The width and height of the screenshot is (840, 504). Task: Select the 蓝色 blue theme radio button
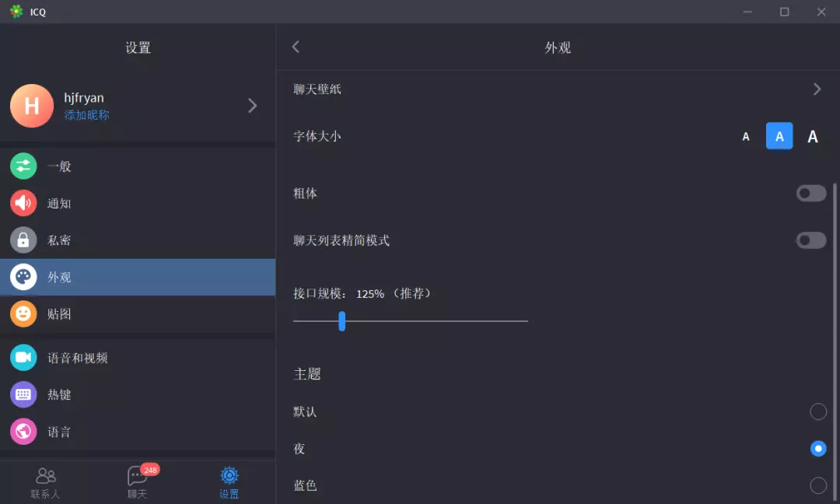click(x=818, y=485)
